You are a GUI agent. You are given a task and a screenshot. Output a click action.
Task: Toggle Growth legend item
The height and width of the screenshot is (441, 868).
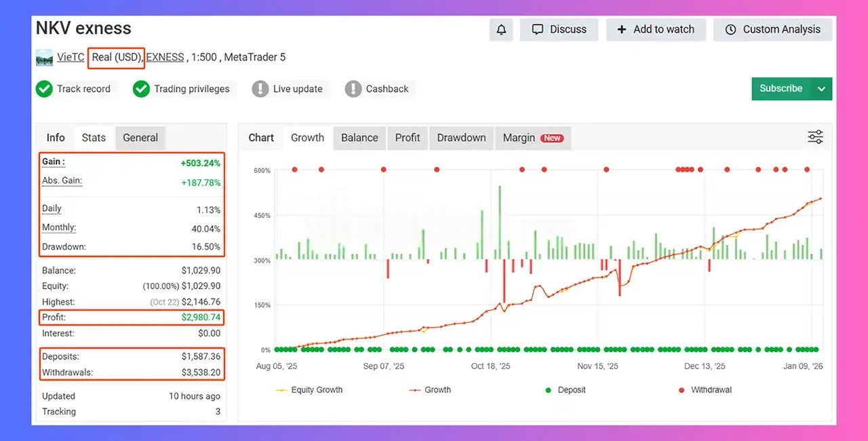click(x=431, y=390)
